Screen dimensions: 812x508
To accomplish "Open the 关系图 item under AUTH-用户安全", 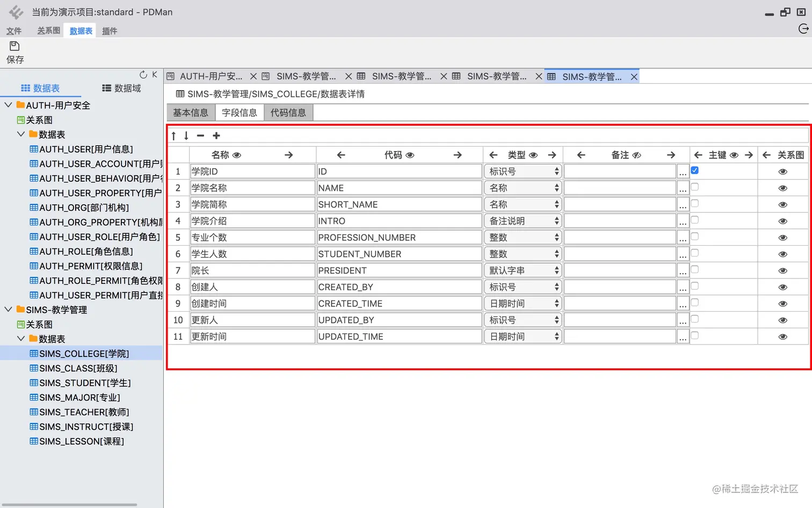I will pos(35,120).
